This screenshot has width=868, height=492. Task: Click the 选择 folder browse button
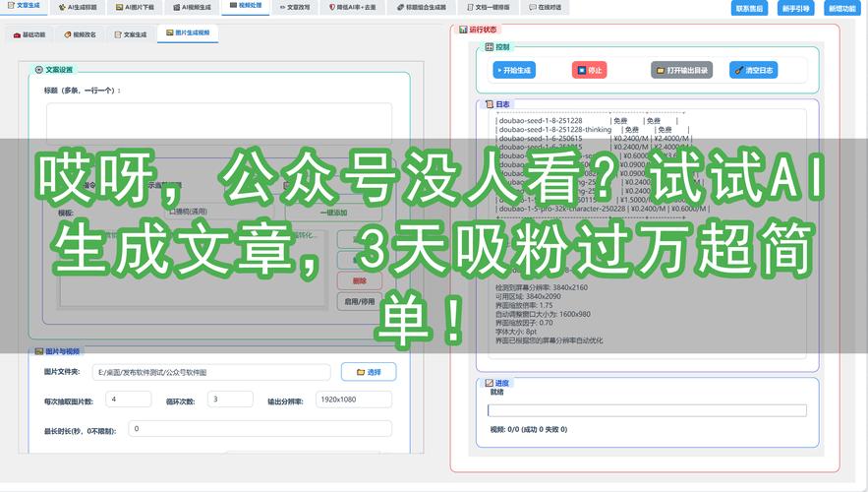[x=368, y=372]
